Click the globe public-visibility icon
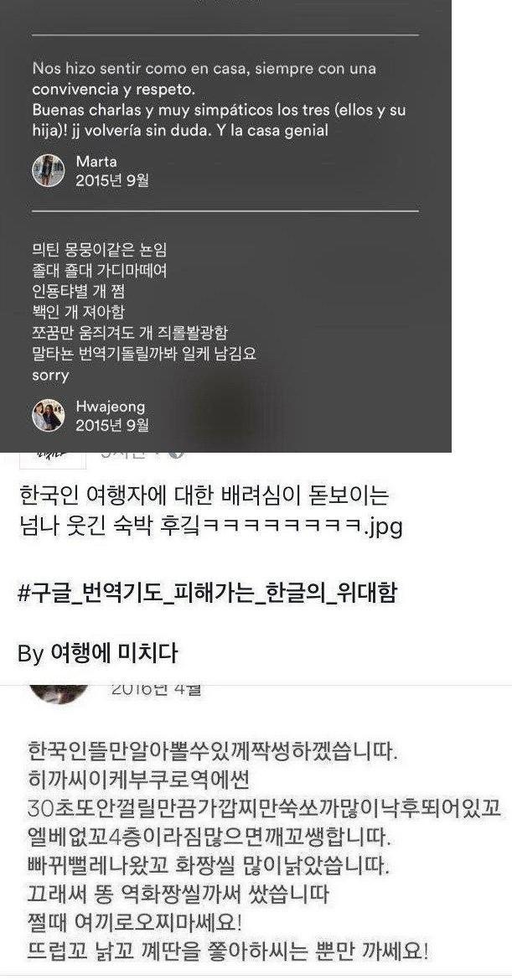Screen dimensions: 512x980 coord(178,454)
